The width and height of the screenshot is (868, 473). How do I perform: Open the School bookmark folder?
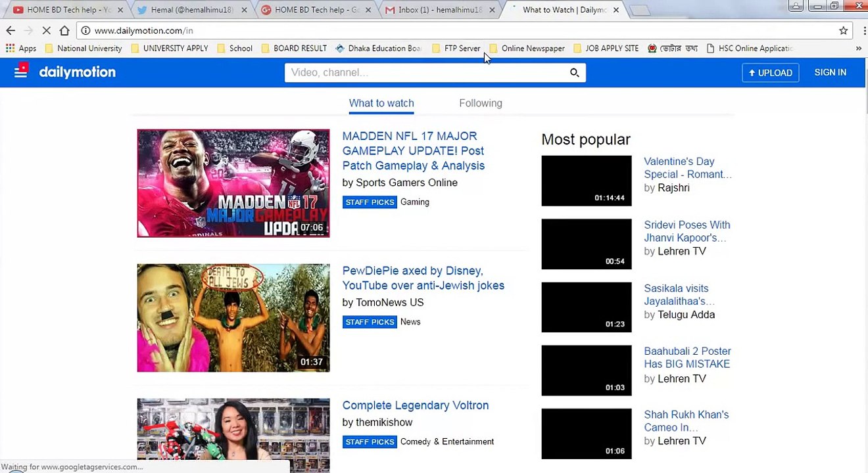point(234,48)
